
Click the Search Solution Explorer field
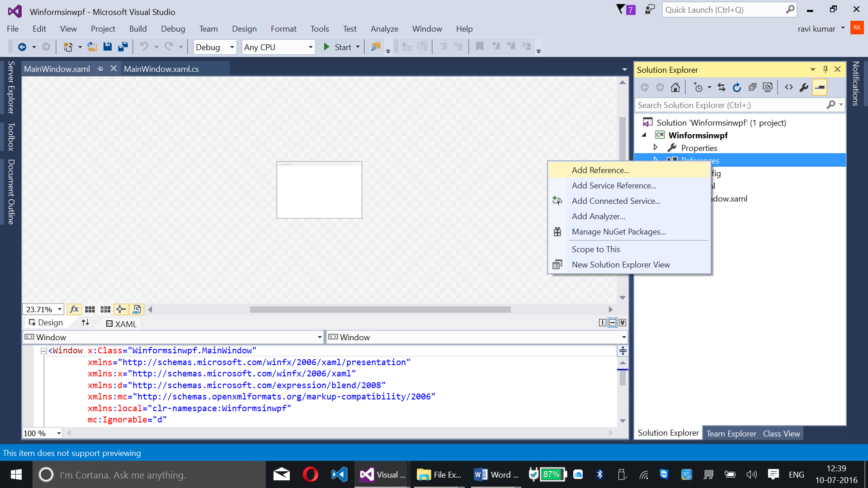[731, 105]
